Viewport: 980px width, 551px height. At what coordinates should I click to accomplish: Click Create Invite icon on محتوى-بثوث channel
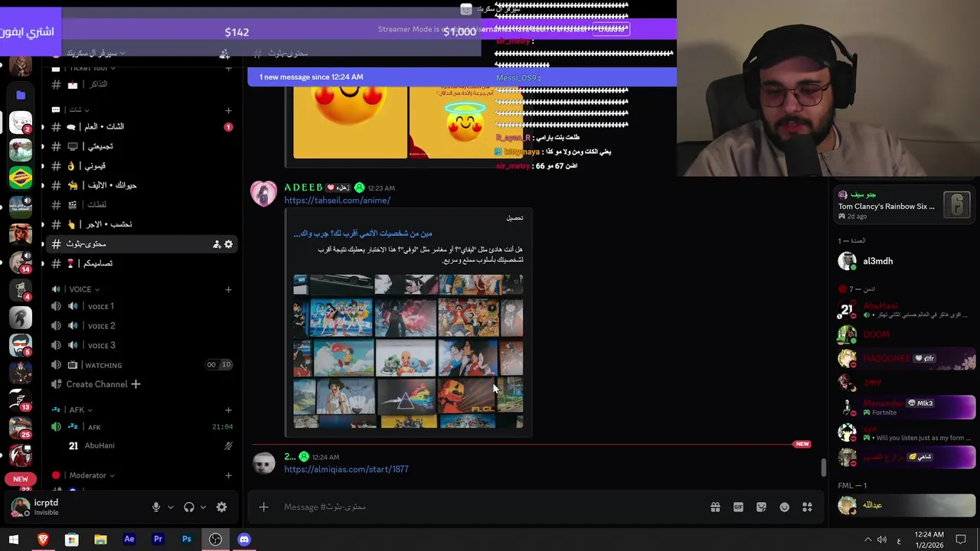coord(217,244)
